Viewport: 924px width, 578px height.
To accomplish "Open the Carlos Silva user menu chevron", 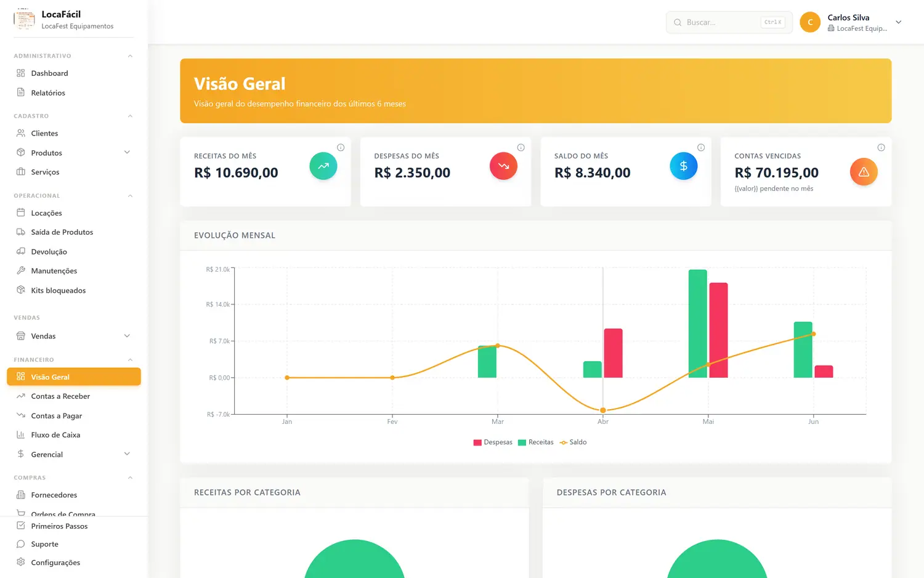I will (x=899, y=22).
